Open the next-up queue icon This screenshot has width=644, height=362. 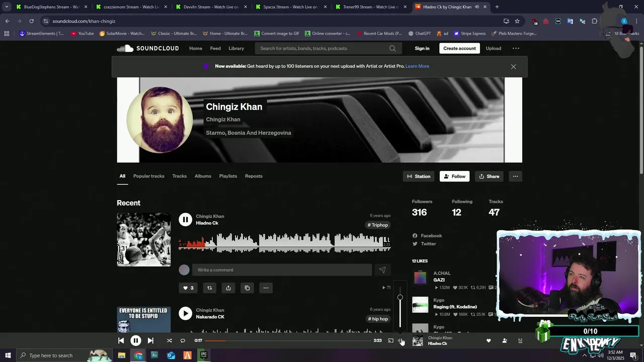(520, 340)
